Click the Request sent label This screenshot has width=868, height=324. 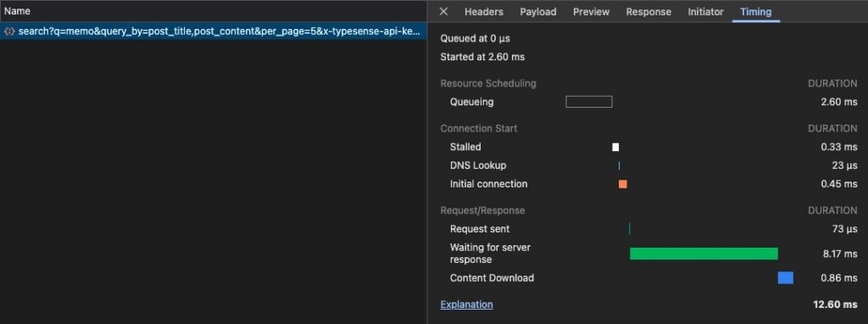(x=480, y=229)
